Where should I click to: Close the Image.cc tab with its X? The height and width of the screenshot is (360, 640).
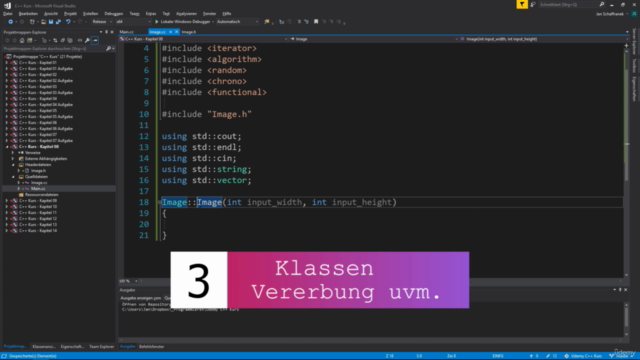176,32
